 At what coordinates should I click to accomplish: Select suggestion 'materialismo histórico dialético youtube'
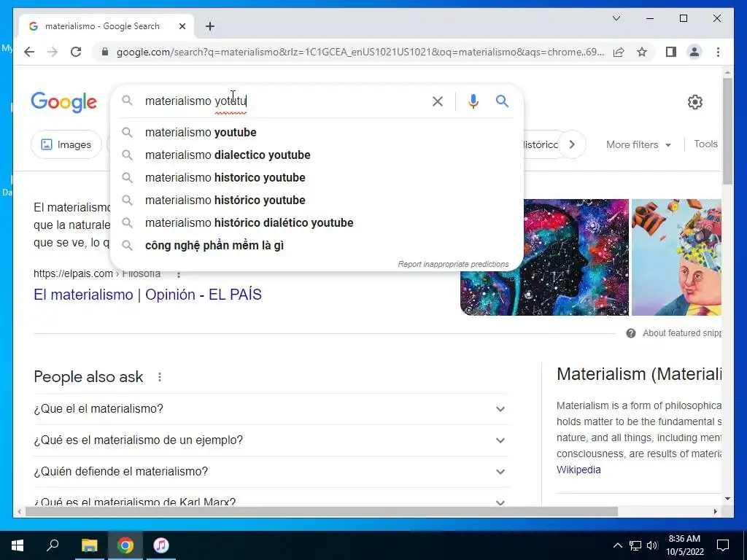317,223
